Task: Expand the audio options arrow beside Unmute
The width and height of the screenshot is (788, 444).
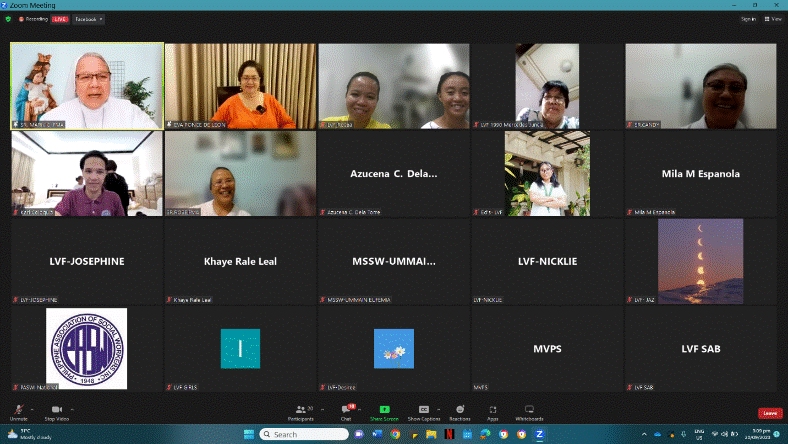Action: coord(32,407)
